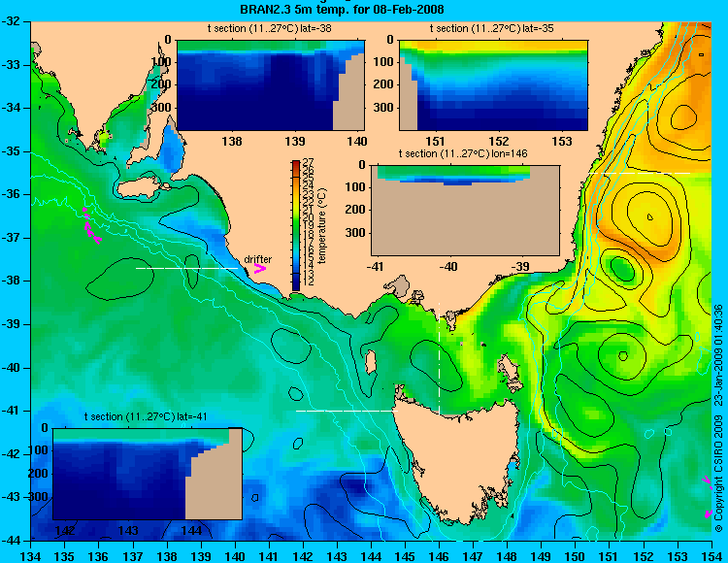Click the "-42" latitude label on main axis
Screen dimensions: 728x563
(x=13, y=454)
